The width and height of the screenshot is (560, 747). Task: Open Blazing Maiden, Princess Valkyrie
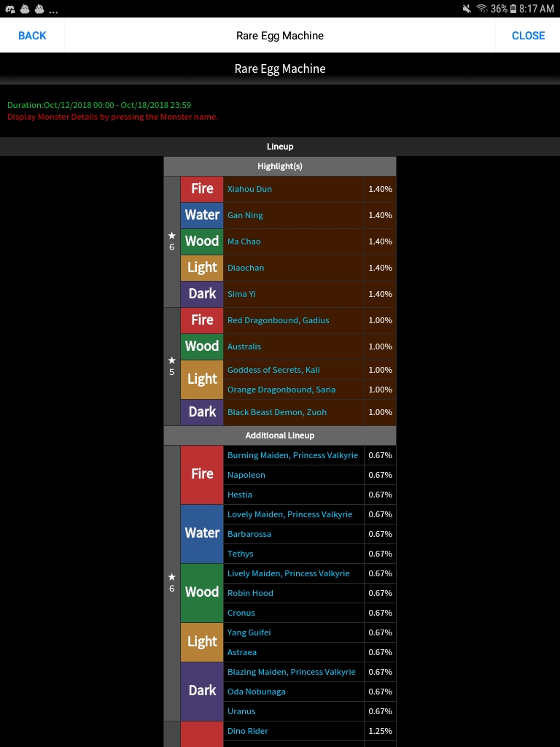291,672
